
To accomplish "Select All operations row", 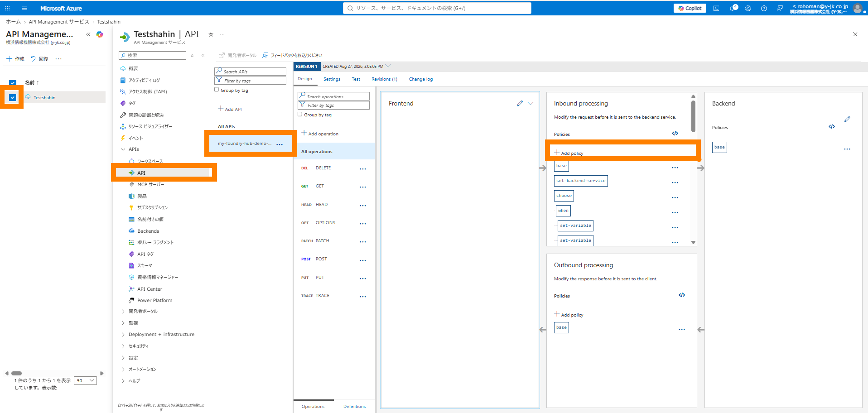I will pos(334,151).
